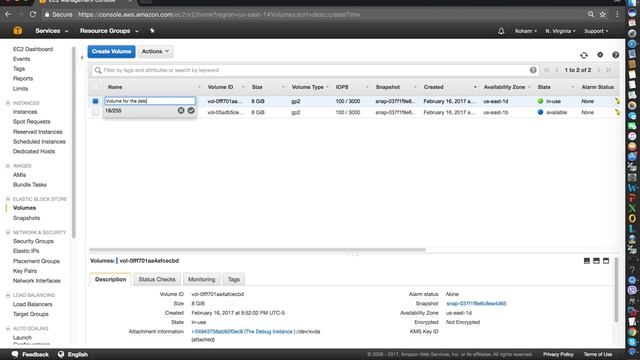640x360 pixels.
Task: Click the details pane vertical scrollbar
Action: click(616, 289)
